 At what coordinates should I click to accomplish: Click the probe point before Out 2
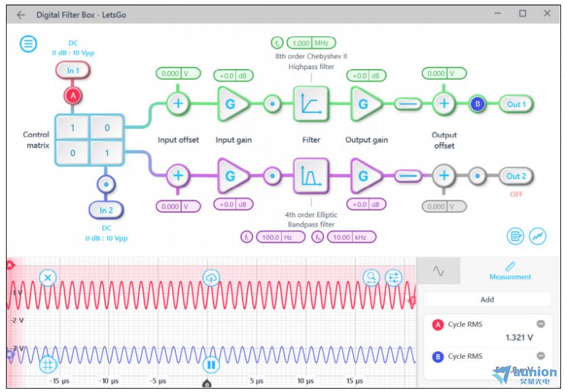click(478, 176)
